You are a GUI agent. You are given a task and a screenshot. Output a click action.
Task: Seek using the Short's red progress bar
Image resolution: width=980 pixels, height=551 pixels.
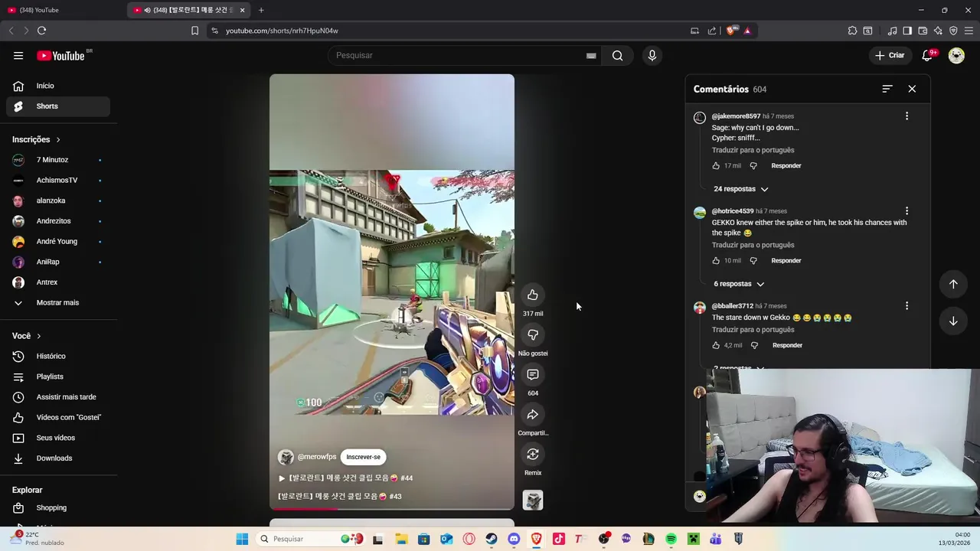[x=391, y=507]
